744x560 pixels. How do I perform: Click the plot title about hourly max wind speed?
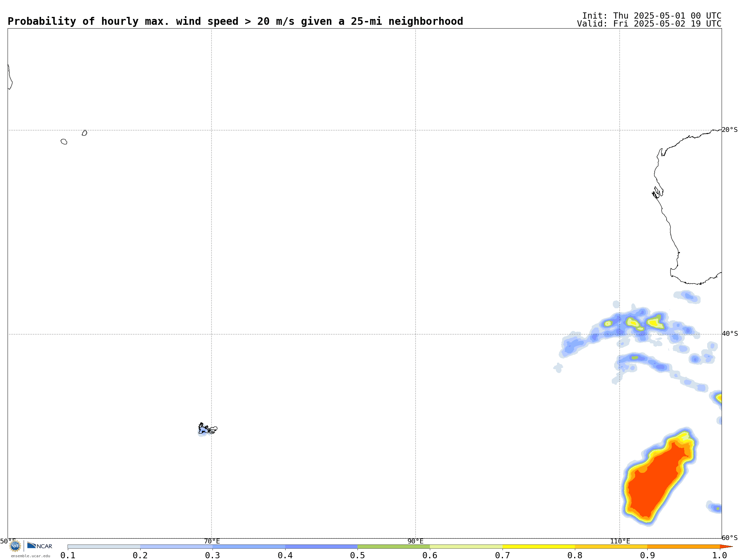(235, 21)
